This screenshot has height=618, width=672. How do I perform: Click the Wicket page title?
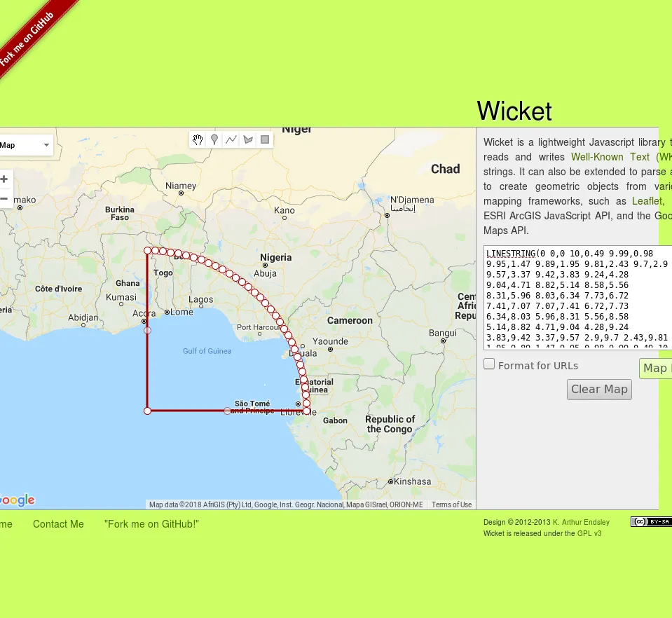point(514,111)
